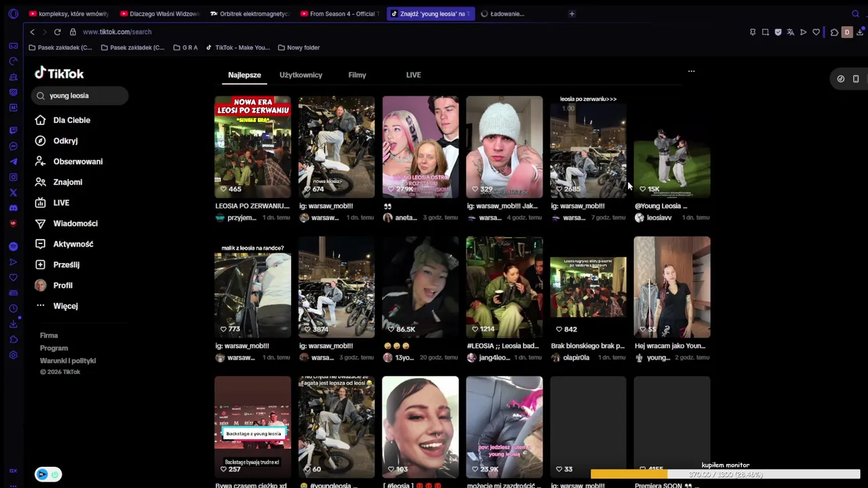Open Messenger icon in browser sidebar

pos(14,146)
